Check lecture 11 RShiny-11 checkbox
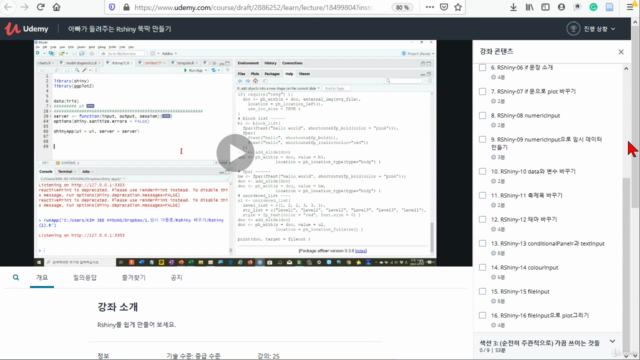 click(482, 196)
